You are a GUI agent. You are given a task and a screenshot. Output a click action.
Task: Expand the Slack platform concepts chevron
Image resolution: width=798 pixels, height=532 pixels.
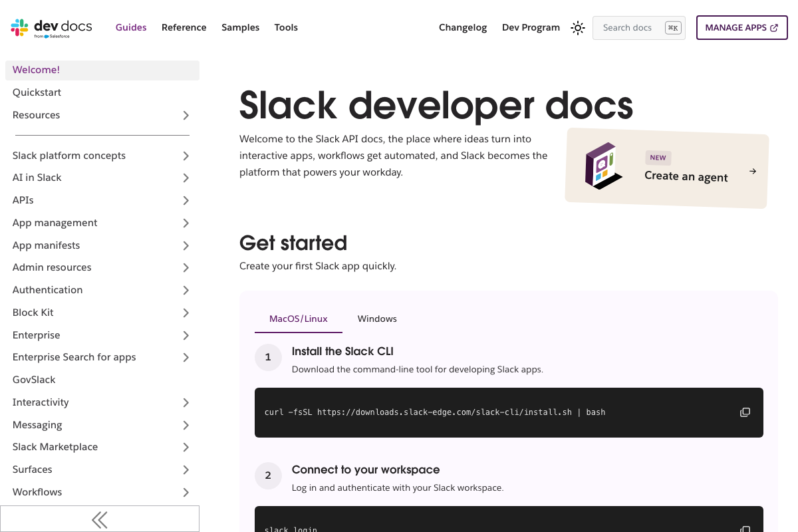click(186, 156)
